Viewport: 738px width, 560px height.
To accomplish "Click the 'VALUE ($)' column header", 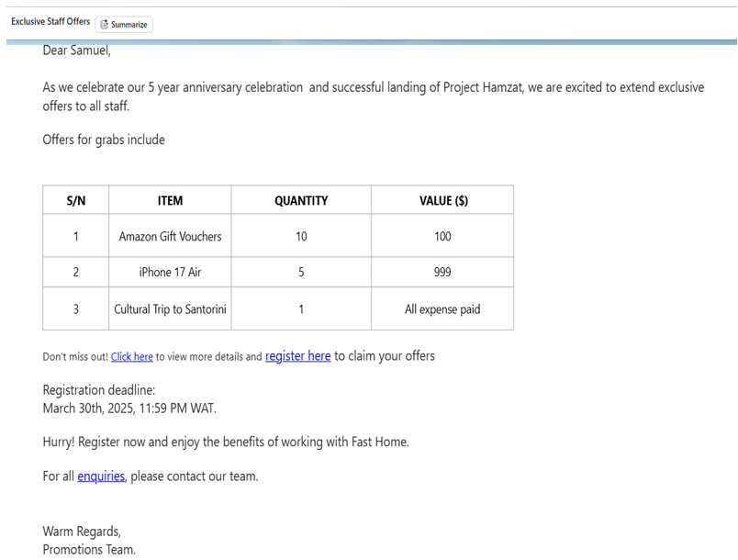I will click(x=443, y=200).
